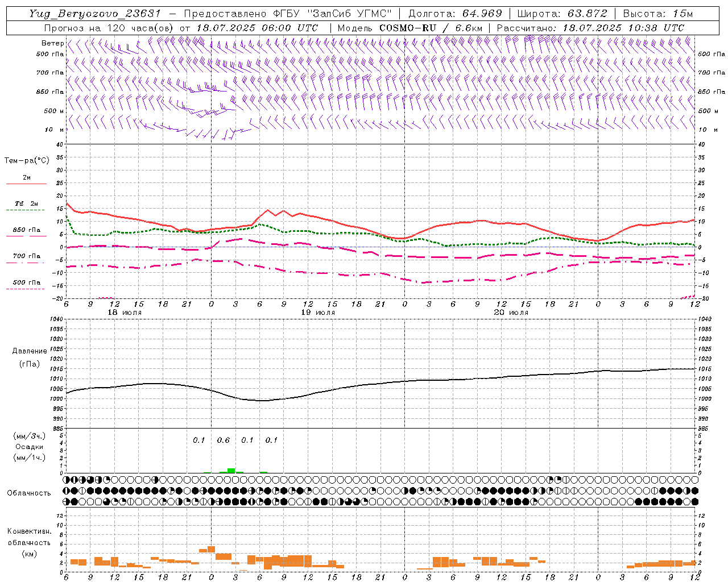Click the (мм/3ч.) unit label

point(30,436)
